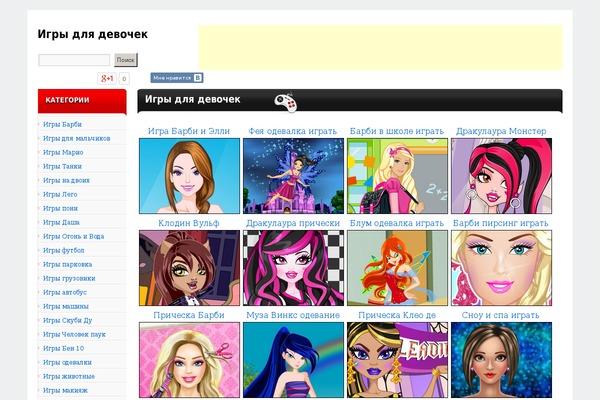The height and width of the screenshot is (400, 600).
Task: Select the 'Игры парковка' category link
Action: (67, 264)
